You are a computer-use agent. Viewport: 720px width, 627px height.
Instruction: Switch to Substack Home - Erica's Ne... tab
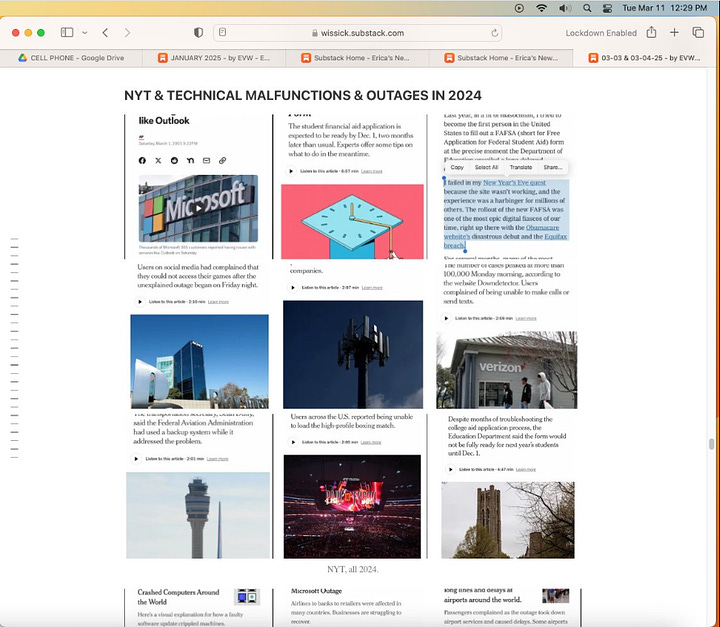point(357,58)
